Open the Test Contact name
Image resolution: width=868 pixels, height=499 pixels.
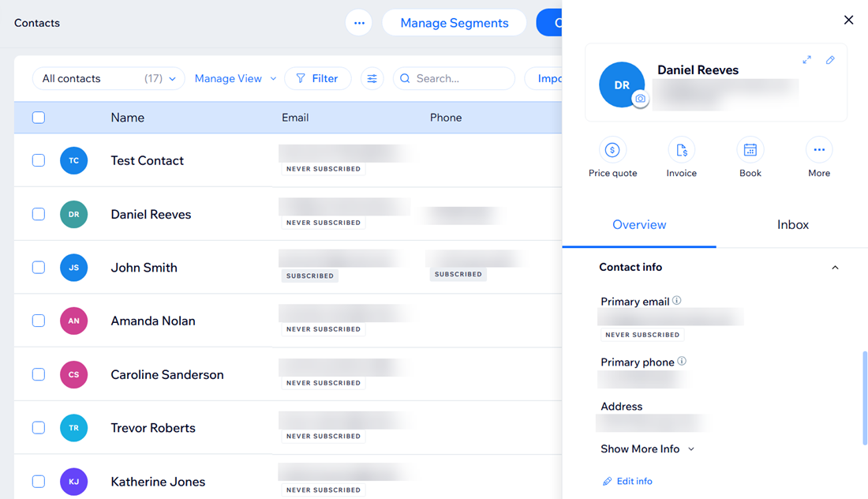[148, 160]
